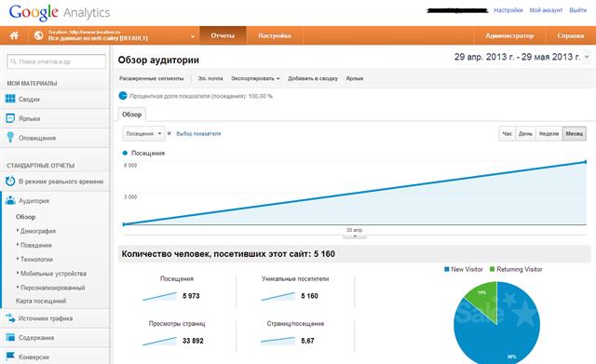Click the globe icon beside the site name

[38, 35]
